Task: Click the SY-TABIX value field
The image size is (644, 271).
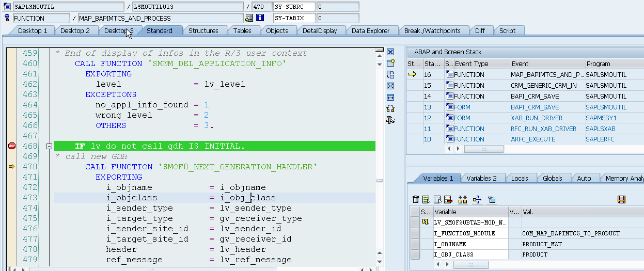Action: (x=337, y=18)
